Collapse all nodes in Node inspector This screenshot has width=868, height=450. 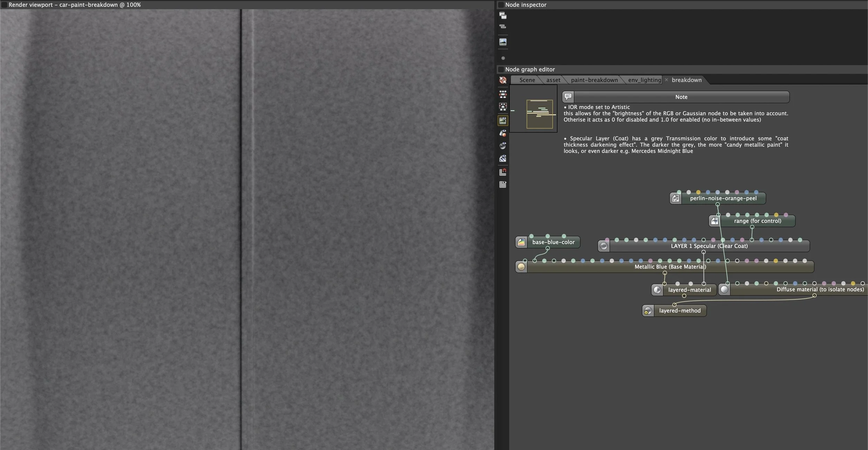click(503, 26)
